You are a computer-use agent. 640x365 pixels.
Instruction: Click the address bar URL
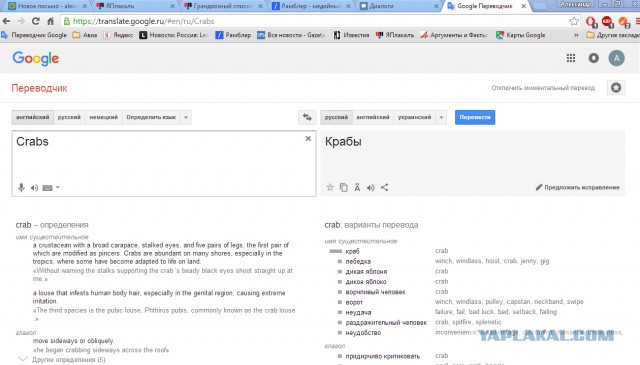pyautogui.click(x=144, y=21)
